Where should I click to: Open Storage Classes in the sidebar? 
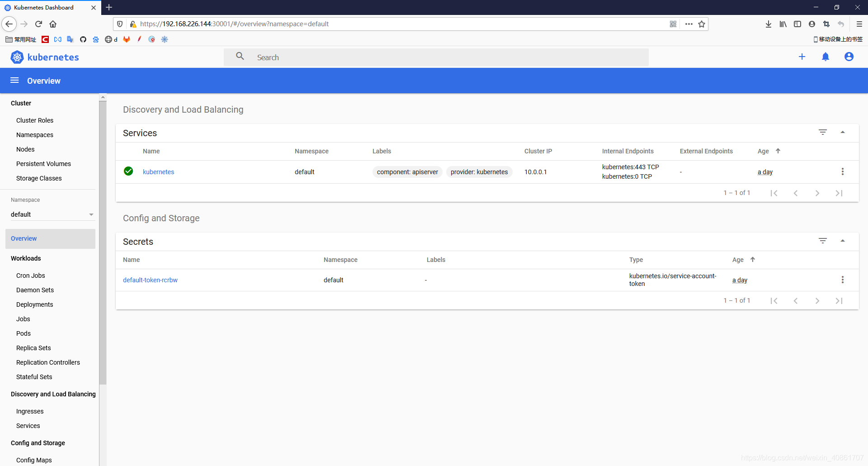[39, 178]
